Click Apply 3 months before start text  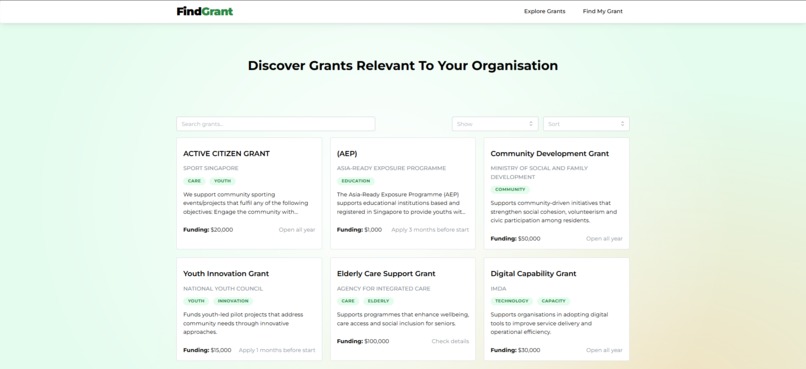[x=430, y=230]
